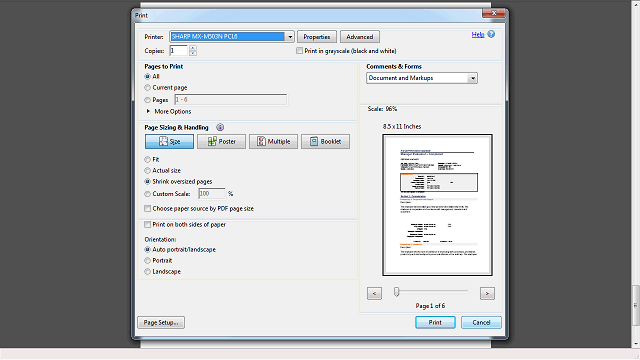Screen dimensions: 640x360
Task: Click the print preview thumbnail
Action: point(437,205)
